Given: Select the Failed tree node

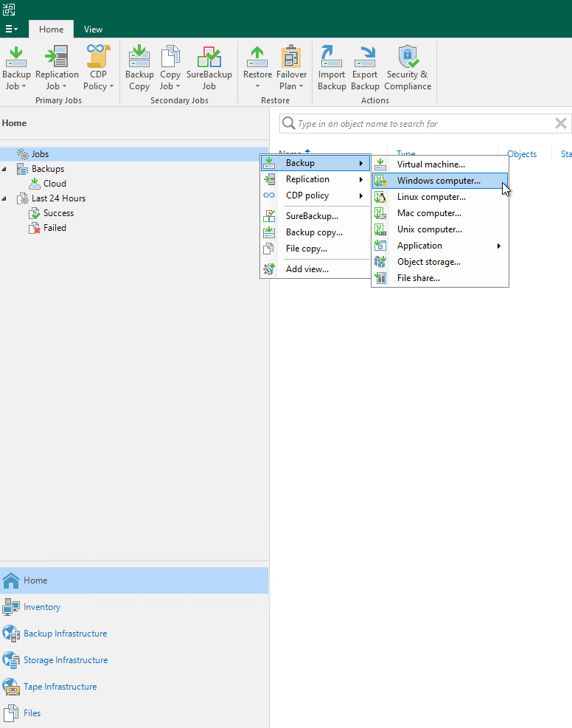Looking at the screenshot, I should click(55, 228).
